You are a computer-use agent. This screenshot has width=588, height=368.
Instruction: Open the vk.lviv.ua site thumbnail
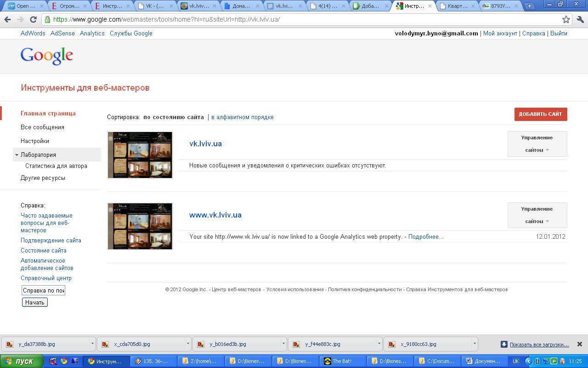pos(140,155)
